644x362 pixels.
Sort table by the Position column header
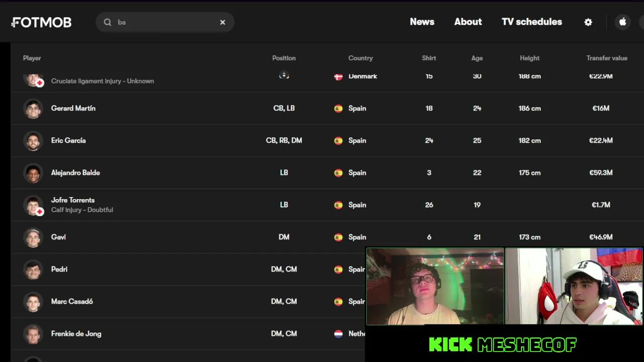click(284, 58)
